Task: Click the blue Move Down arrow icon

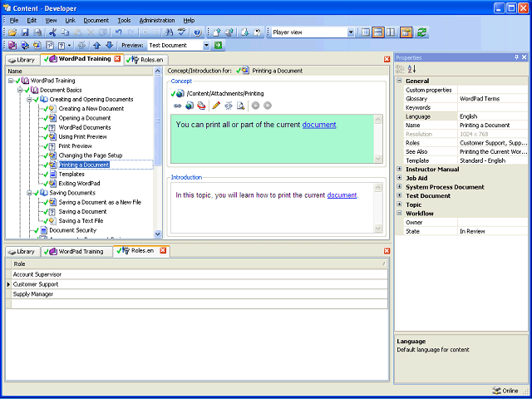Action: pyautogui.click(x=109, y=45)
